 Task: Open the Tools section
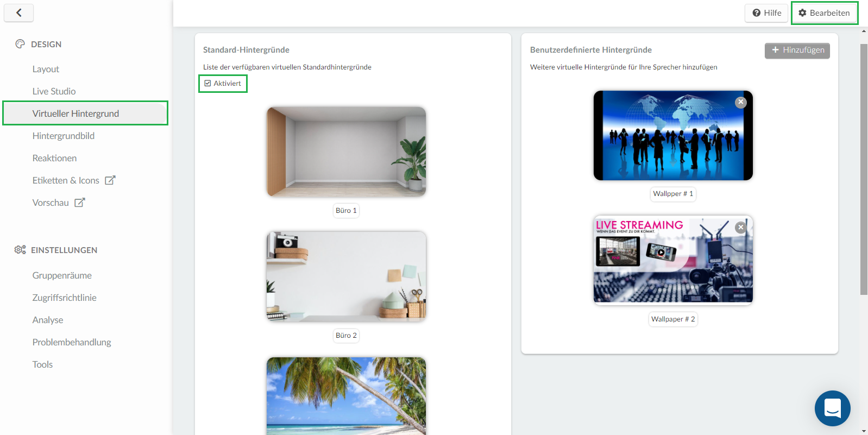coord(42,364)
